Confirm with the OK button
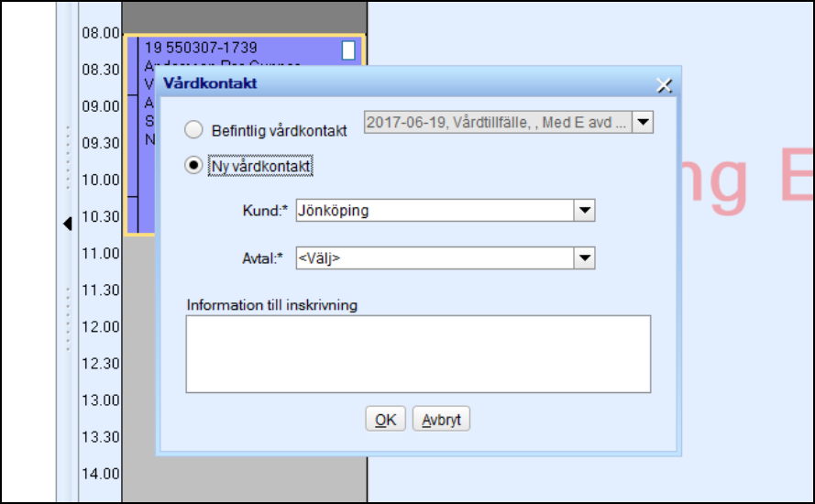 385,420
